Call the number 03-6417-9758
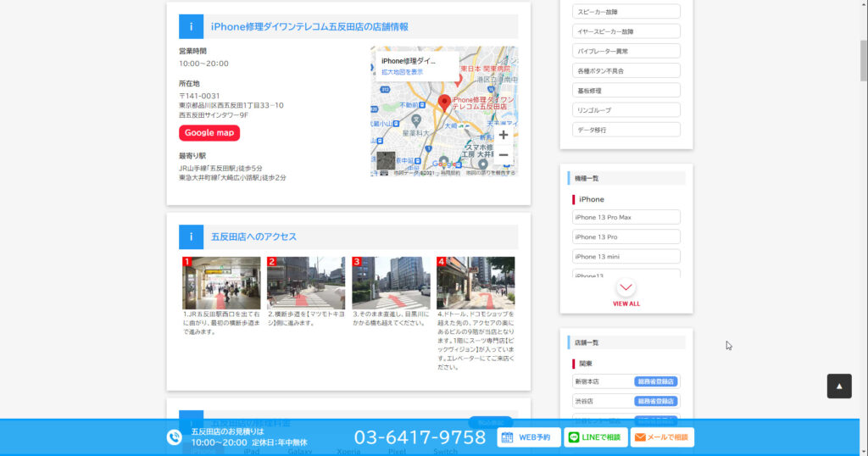 point(420,437)
